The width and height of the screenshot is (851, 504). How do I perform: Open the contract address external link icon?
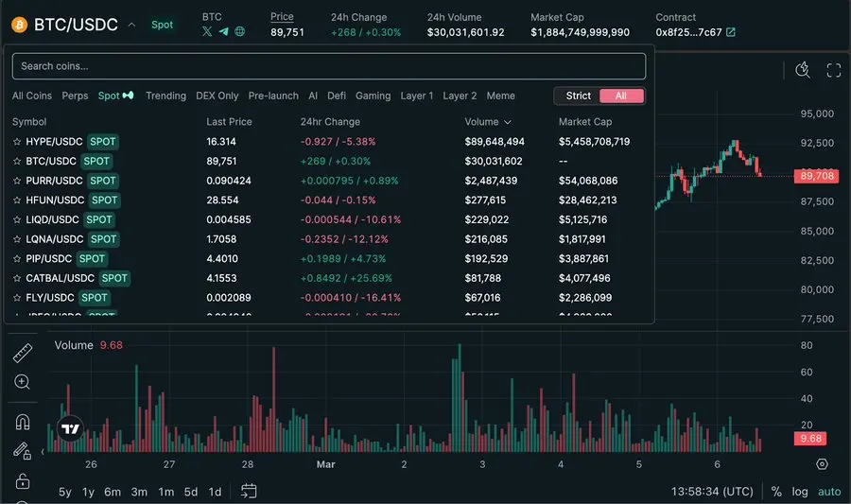[731, 32]
